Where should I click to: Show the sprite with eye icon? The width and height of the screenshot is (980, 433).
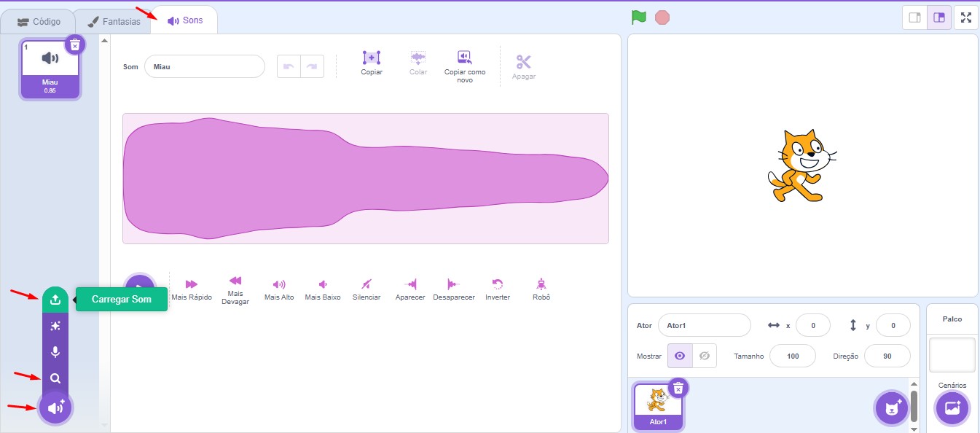680,356
